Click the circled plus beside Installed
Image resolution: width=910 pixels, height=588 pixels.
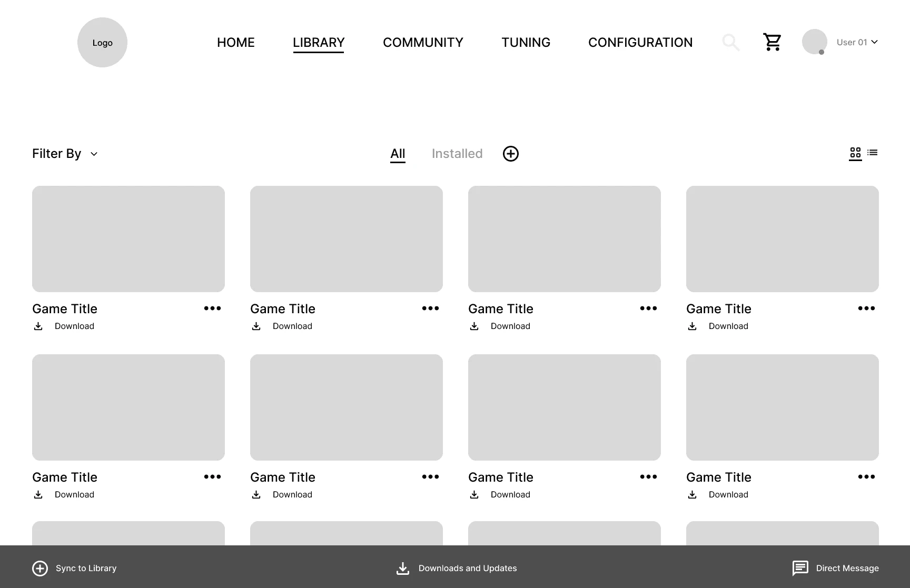tap(511, 154)
